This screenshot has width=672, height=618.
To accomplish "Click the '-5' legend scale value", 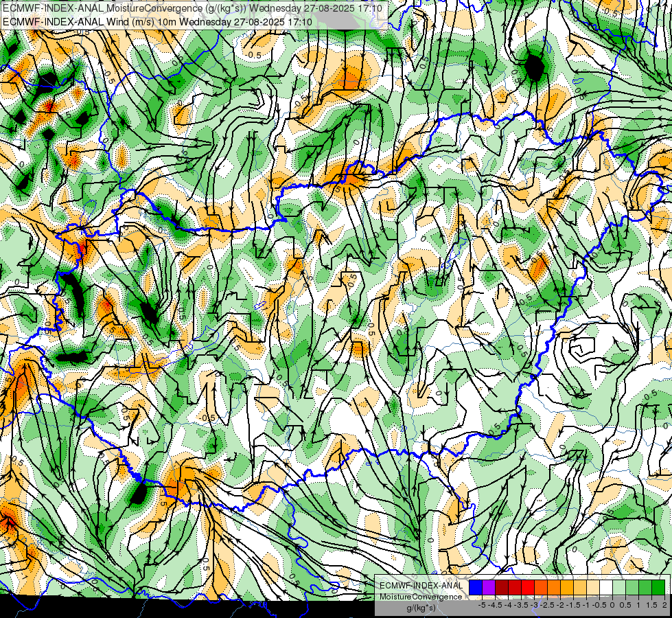I will click(x=482, y=605).
